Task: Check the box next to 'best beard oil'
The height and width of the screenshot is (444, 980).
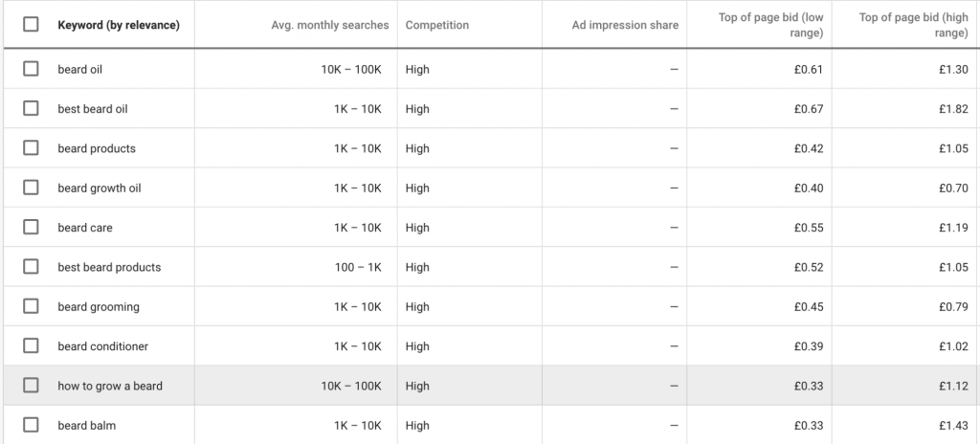Action: pyautogui.click(x=31, y=109)
